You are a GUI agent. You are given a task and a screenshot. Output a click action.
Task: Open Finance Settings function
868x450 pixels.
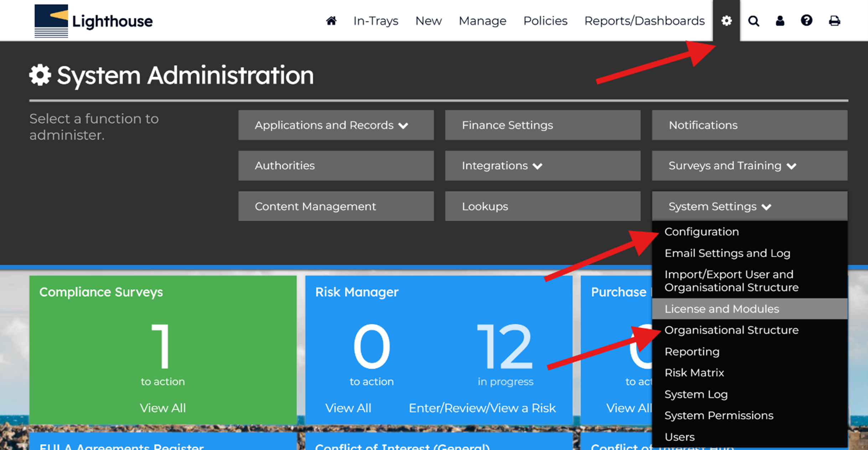click(542, 125)
